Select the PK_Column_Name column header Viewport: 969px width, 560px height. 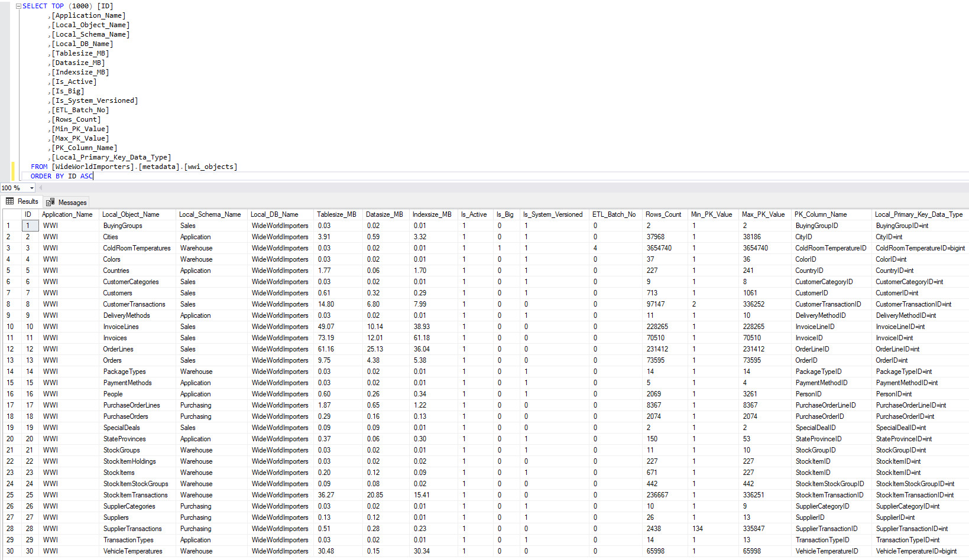point(832,214)
